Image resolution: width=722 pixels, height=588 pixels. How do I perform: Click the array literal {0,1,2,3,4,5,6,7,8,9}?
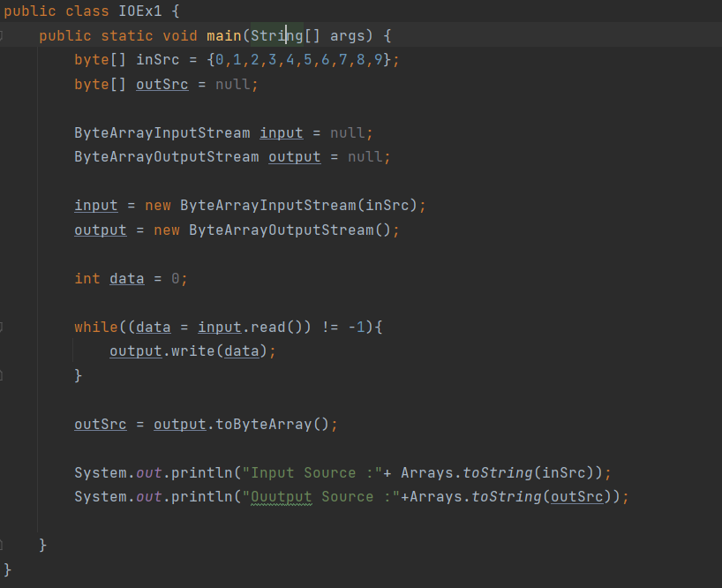click(x=299, y=60)
